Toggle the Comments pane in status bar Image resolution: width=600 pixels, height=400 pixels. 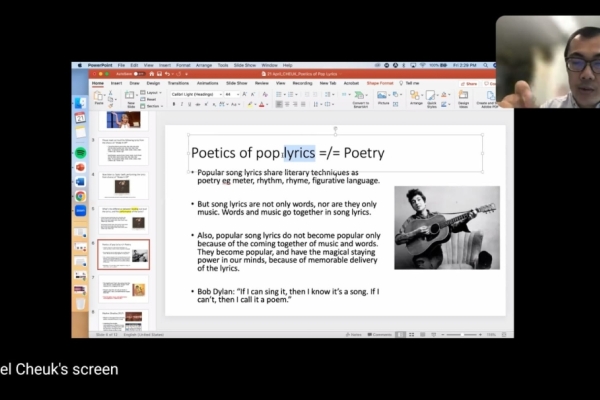click(x=380, y=335)
